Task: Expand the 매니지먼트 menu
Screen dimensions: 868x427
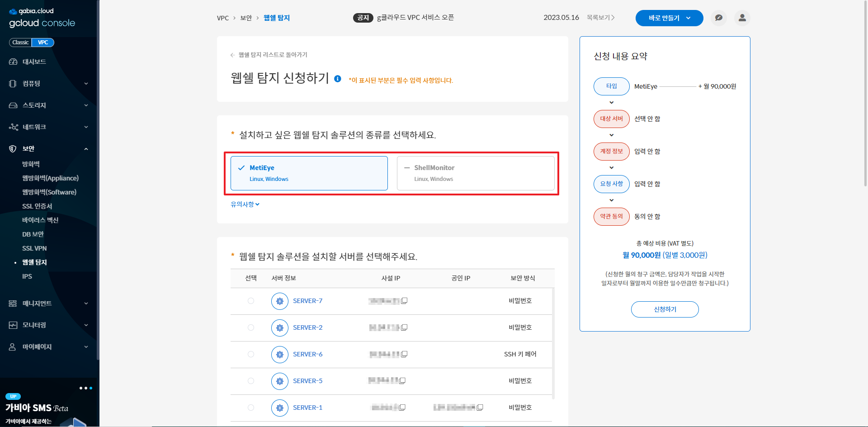Action: click(49, 303)
